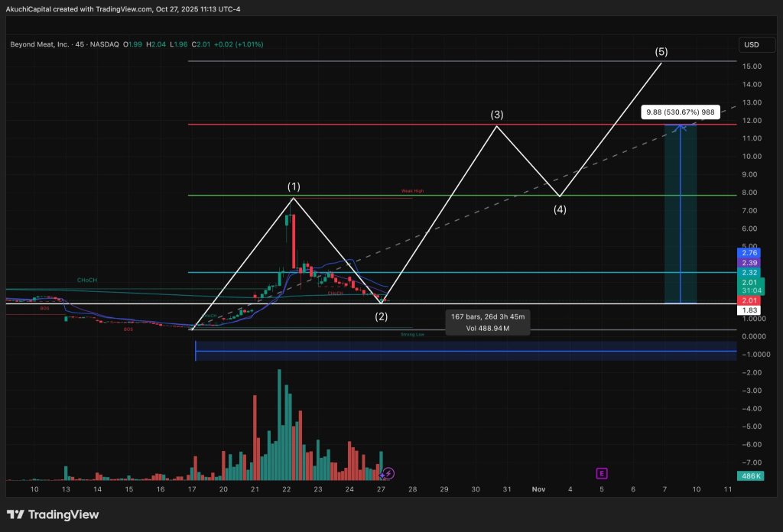Click the blue 2.76 price tag
Image resolution: width=783 pixels, height=532 pixels.
click(748, 252)
